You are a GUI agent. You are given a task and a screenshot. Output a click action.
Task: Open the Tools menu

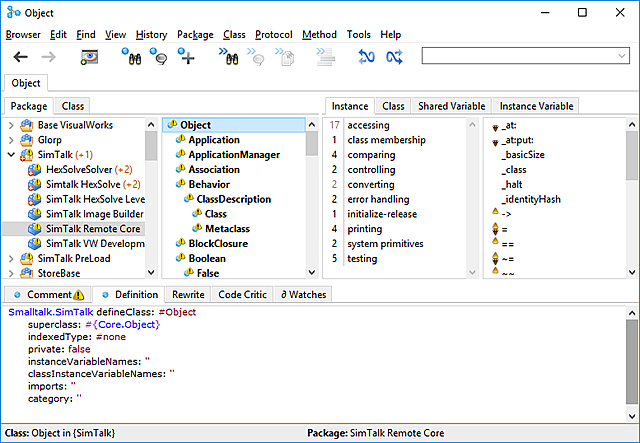(358, 35)
